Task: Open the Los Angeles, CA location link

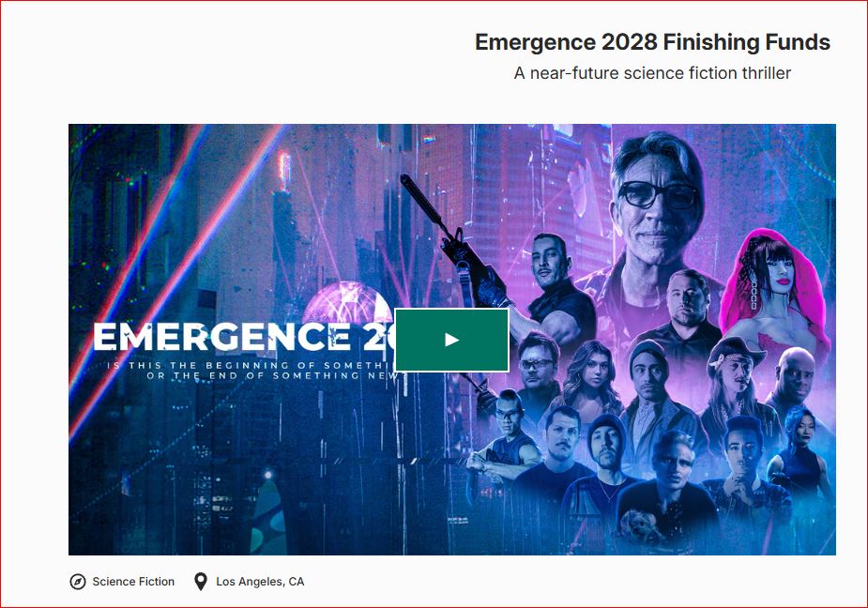Action: coord(260,582)
